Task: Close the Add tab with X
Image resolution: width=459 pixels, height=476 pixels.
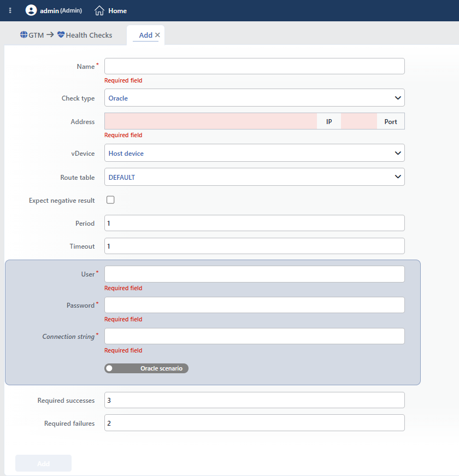Action: click(x=157, y=35)
